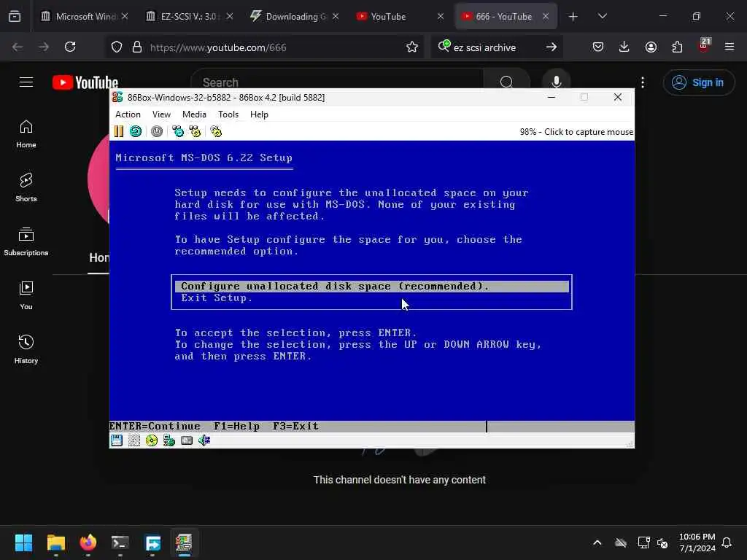Click the YouTube search magnifier button

tap(506, 82)
